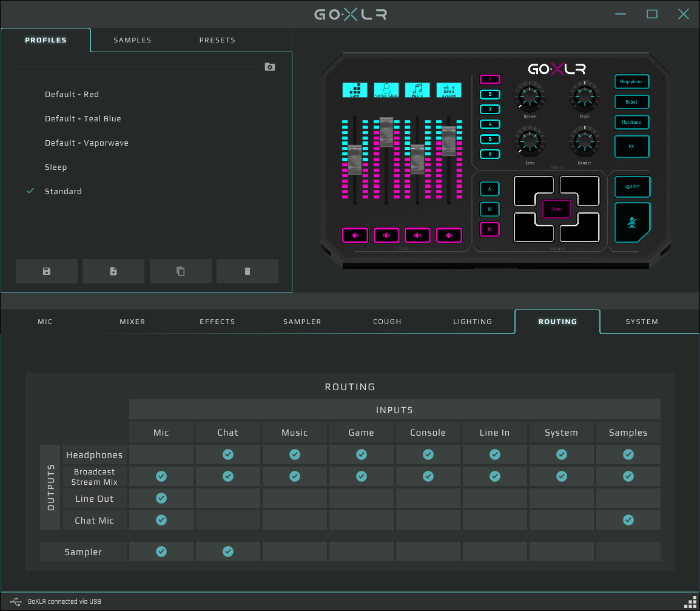Select the "Default - Teal Blue" profile
700x611 pixels.
[x=83, y=119]
